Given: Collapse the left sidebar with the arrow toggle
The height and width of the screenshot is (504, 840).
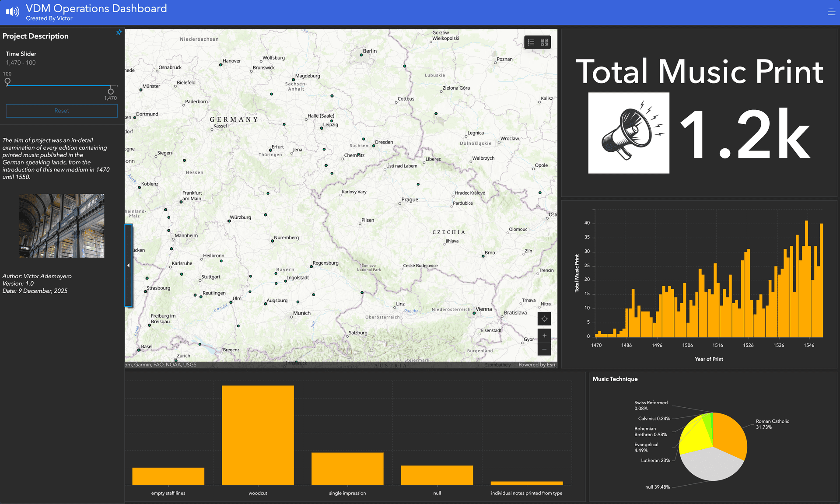Looking at the screenshot, I should pos(128,266).
